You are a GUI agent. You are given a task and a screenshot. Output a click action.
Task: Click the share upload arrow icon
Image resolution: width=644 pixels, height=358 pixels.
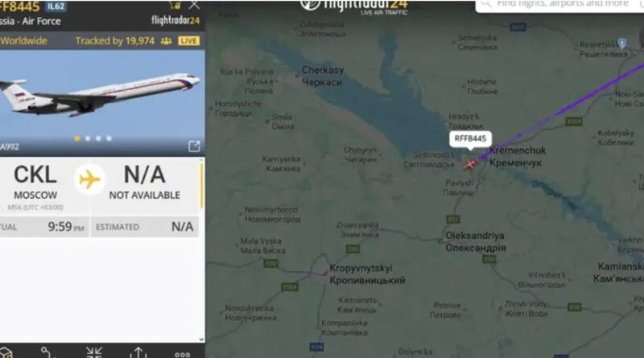pyautogui.click(x=138, y=352)
